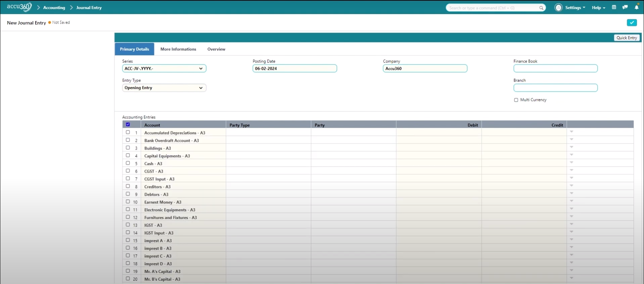Open the chat messages icon
The width and height of the screenshot is (644, 284).
pyautogui.click(x=625, y=7)
